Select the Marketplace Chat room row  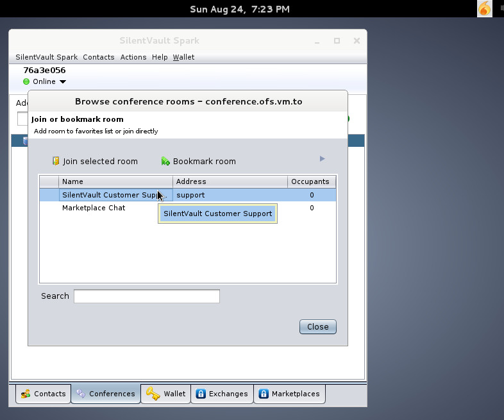[188, 208]
